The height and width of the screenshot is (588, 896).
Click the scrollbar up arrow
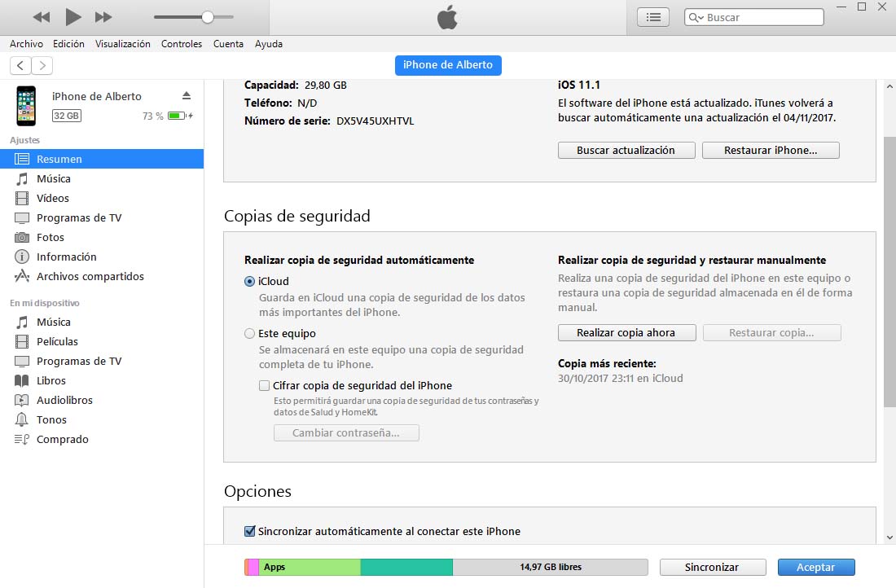click(889, 86)
